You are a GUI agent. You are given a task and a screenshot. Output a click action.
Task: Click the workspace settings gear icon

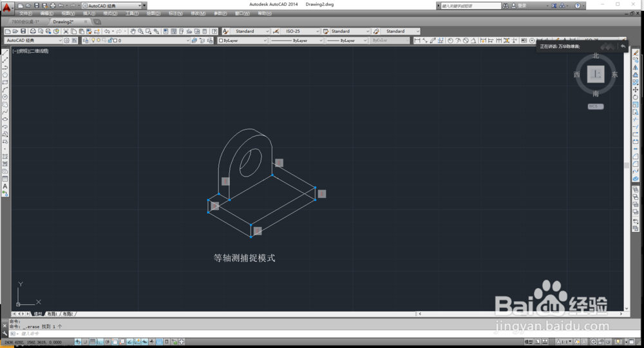[x=66, y=40]
